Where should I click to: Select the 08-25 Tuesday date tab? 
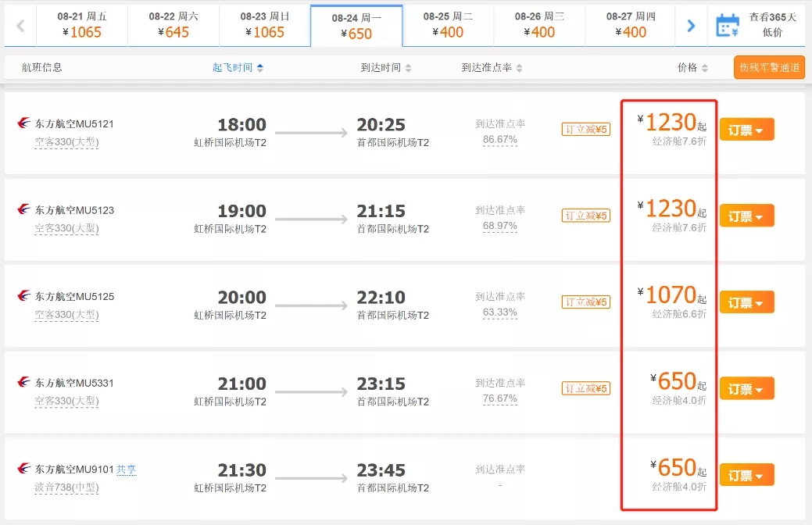[448, 25]
